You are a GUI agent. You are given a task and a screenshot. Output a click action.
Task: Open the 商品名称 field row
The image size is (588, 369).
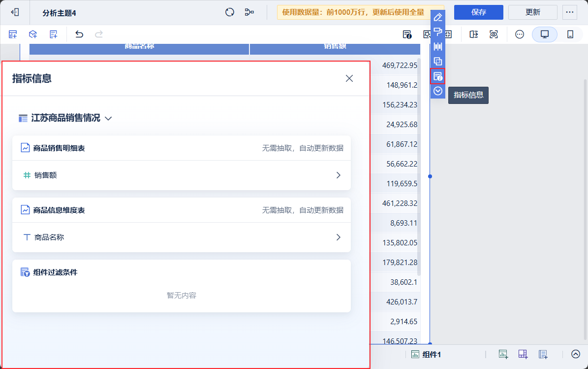[x=182, y=237]
